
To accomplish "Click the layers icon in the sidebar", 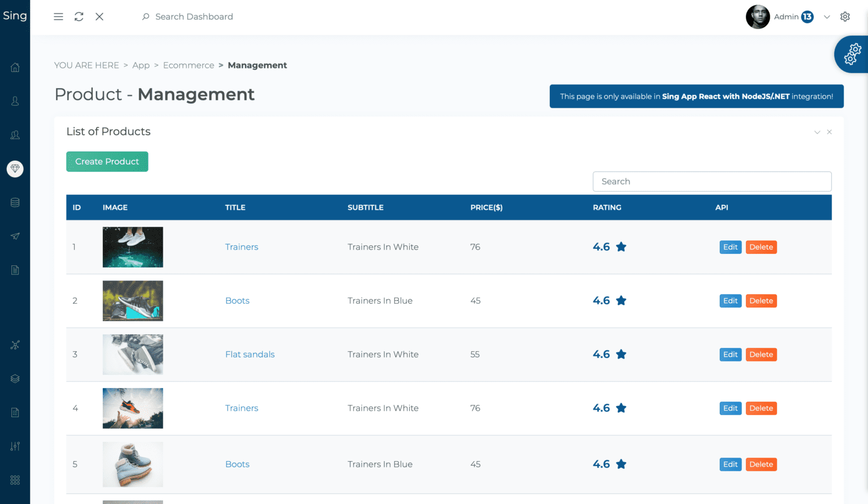I will (x=15, y=378).
